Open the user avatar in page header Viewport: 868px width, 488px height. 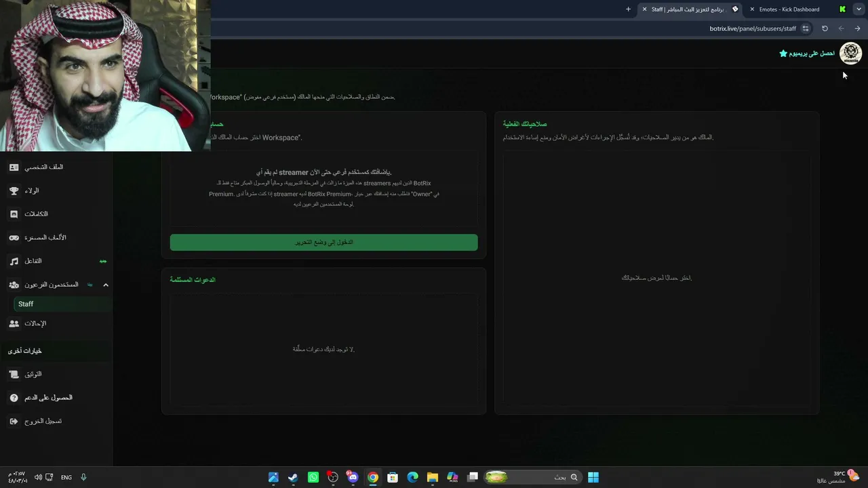pyautogui.click(x=850, y=53)
